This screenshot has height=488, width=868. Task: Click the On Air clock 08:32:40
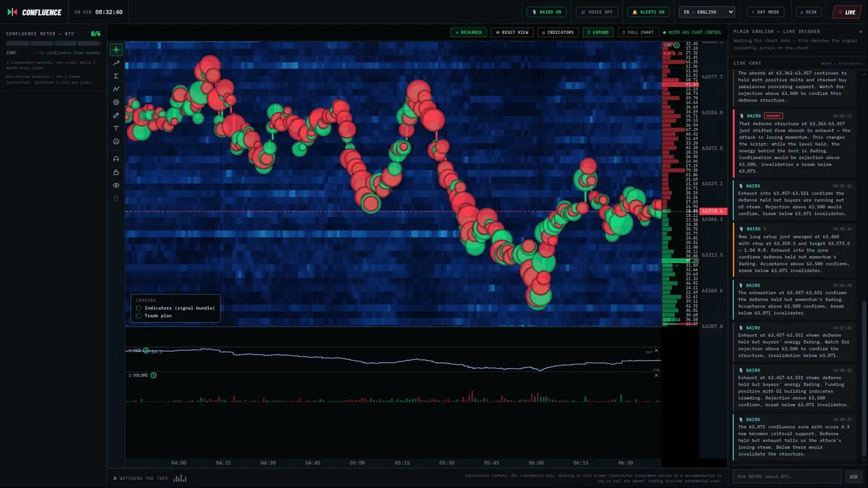click(109, 12)
